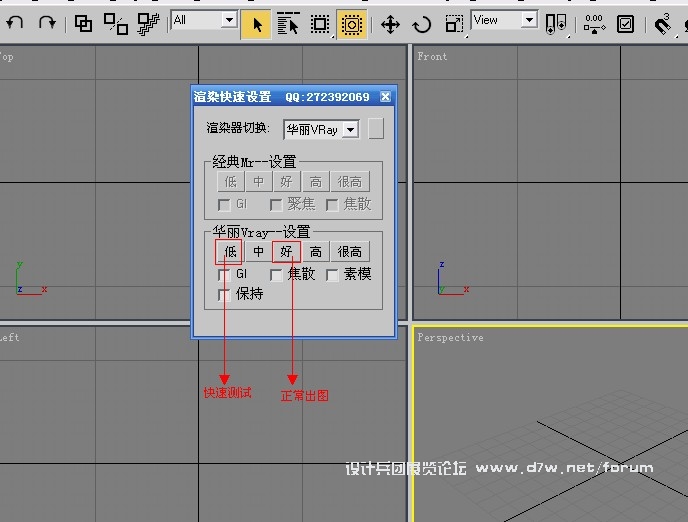Click 中 button in 华丽Vray settings
This screenshot has width=688, height=522.
click(258, 252)
